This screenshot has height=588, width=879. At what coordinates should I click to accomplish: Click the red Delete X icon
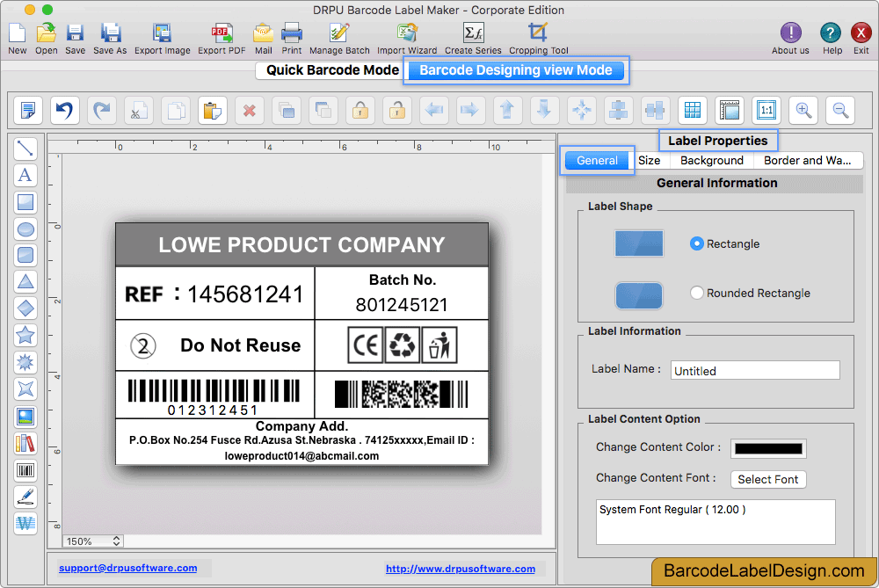coord(250,110)
